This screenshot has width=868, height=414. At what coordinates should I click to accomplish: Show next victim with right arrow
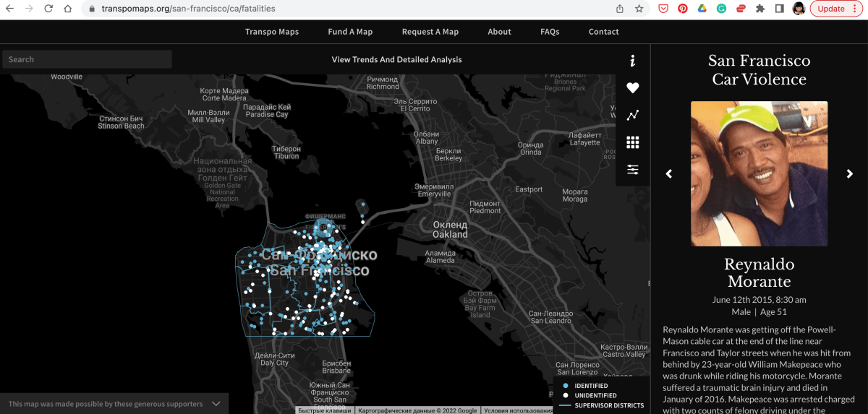850,174
